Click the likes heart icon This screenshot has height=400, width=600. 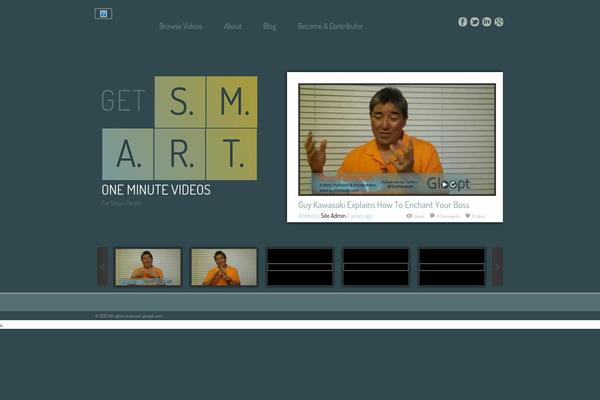[467, 216]
